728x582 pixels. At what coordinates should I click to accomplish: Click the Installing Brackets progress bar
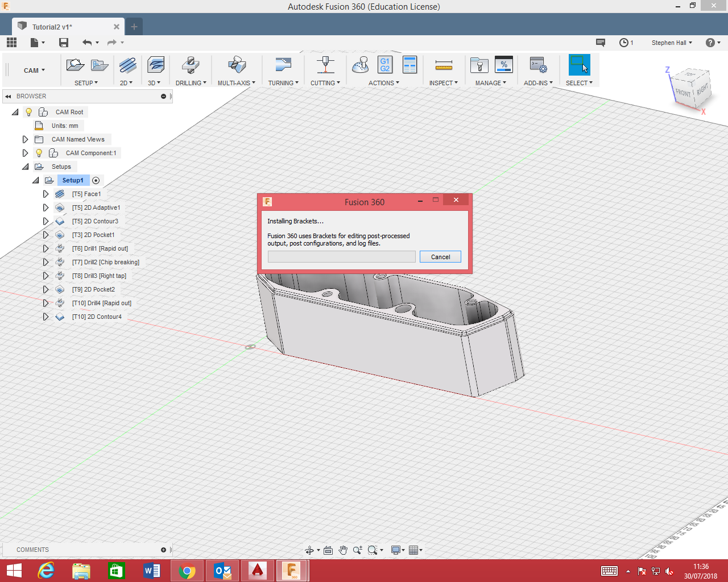(342, 257)
